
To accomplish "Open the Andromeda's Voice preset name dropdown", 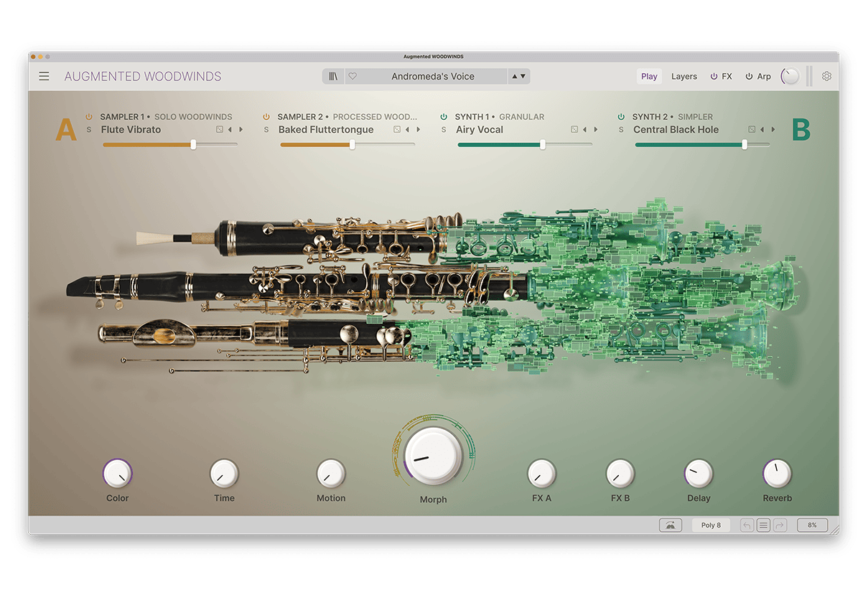I will click(432, 76).
